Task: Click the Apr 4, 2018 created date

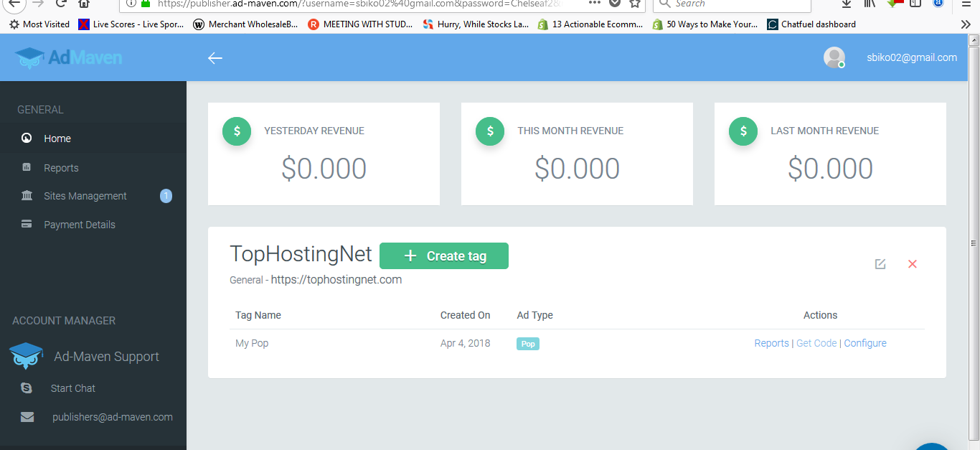Action: (466, 343)
